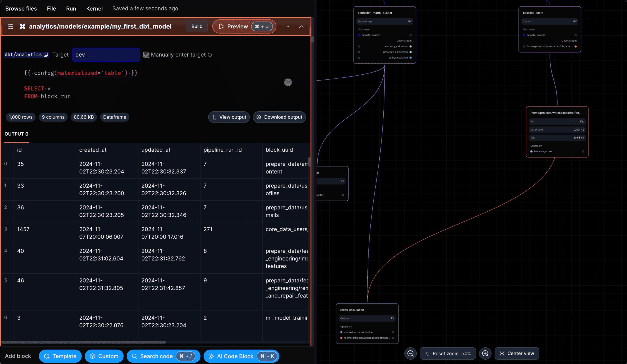Screen dimensions: 627x364
Task: Click monster_loader upstream dot in baseline_score node
Action: click(x=524, y=35)
